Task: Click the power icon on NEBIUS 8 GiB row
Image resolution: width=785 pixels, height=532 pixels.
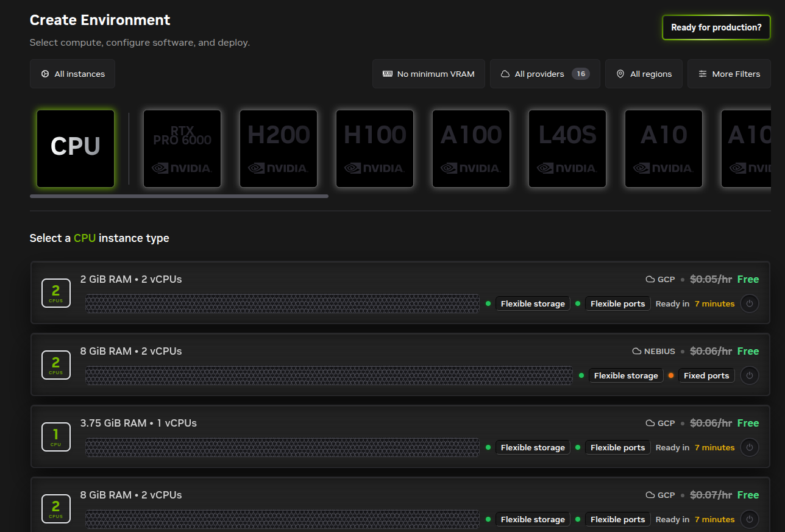Action: pos(750,375)
